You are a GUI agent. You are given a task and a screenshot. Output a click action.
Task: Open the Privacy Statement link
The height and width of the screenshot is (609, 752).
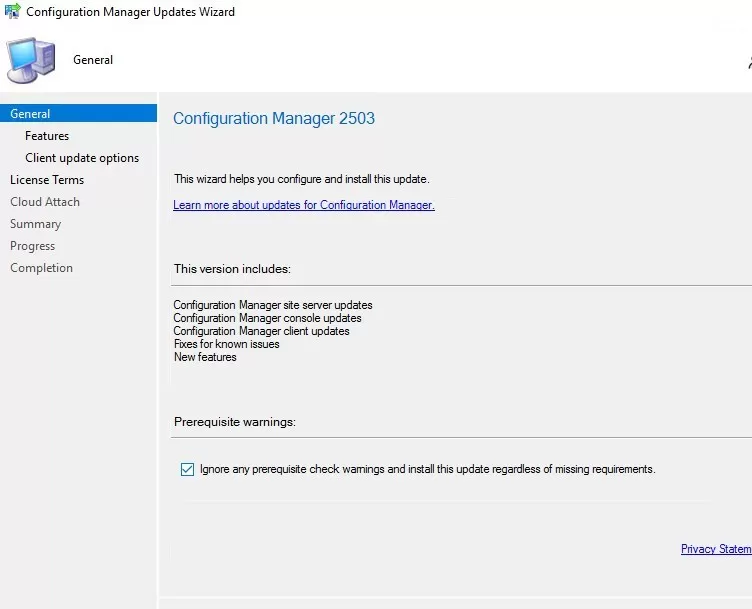click(716, 549)
